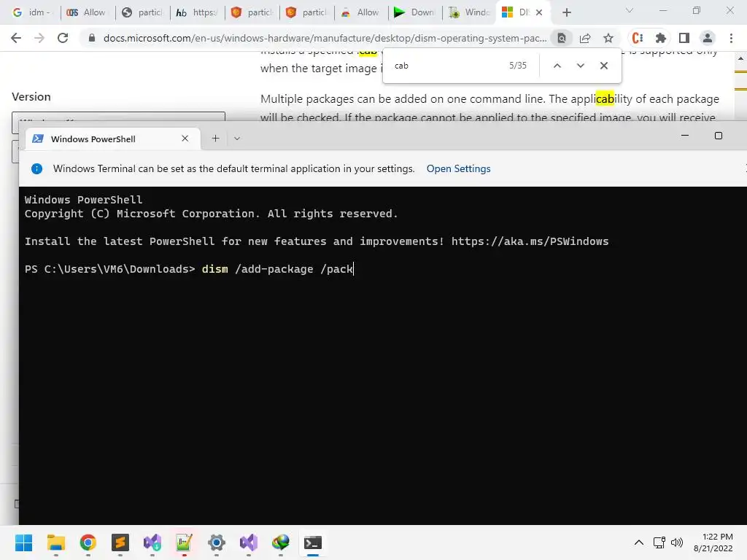Close the Windows PowerShell tab
Screen dimensions: 747x560
point(185,139)
